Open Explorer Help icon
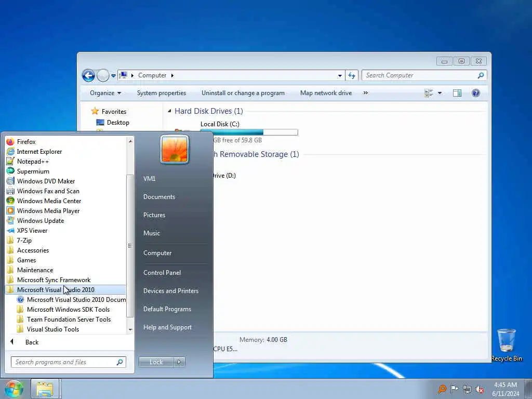 click(476, 93)
